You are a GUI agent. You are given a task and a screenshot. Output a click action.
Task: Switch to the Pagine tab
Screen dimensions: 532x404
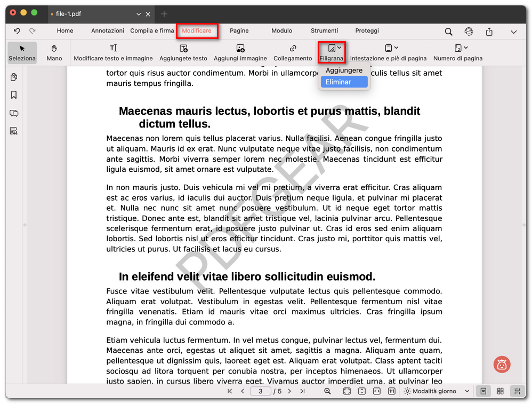click(239, 31)
